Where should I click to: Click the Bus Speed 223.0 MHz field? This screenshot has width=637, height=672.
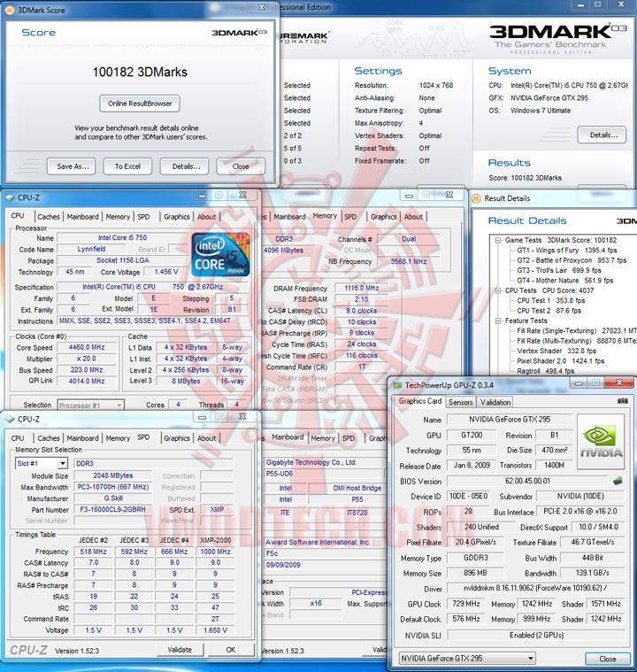click(87, 370)
